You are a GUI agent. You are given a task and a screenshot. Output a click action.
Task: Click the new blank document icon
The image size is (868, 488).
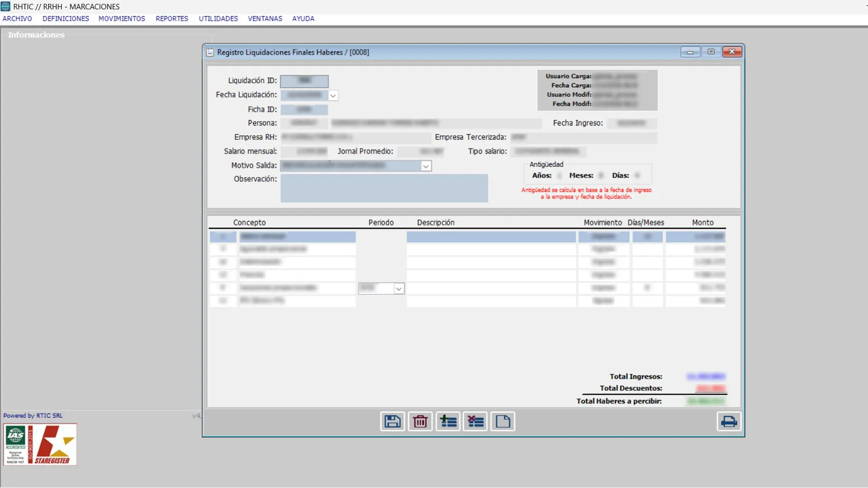coord(503,421)
